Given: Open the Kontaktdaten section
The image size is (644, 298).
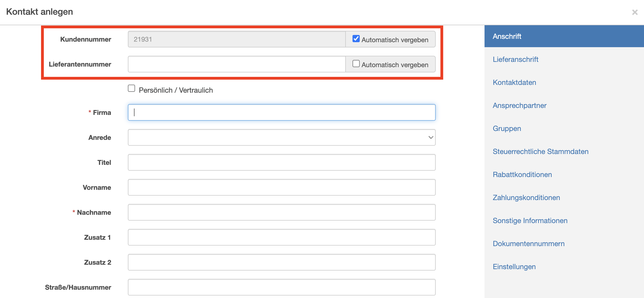Looking at the screenshot, I should 514,82.
